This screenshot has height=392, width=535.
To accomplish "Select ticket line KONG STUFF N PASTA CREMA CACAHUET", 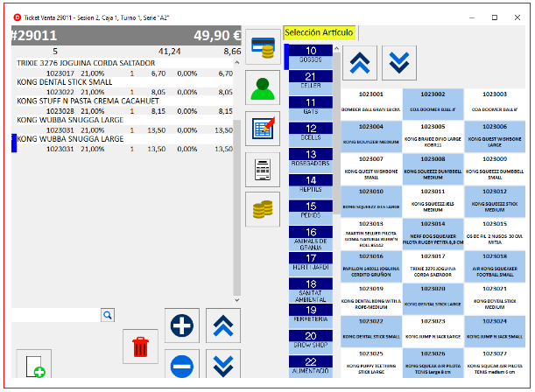I will click(125, 107).
